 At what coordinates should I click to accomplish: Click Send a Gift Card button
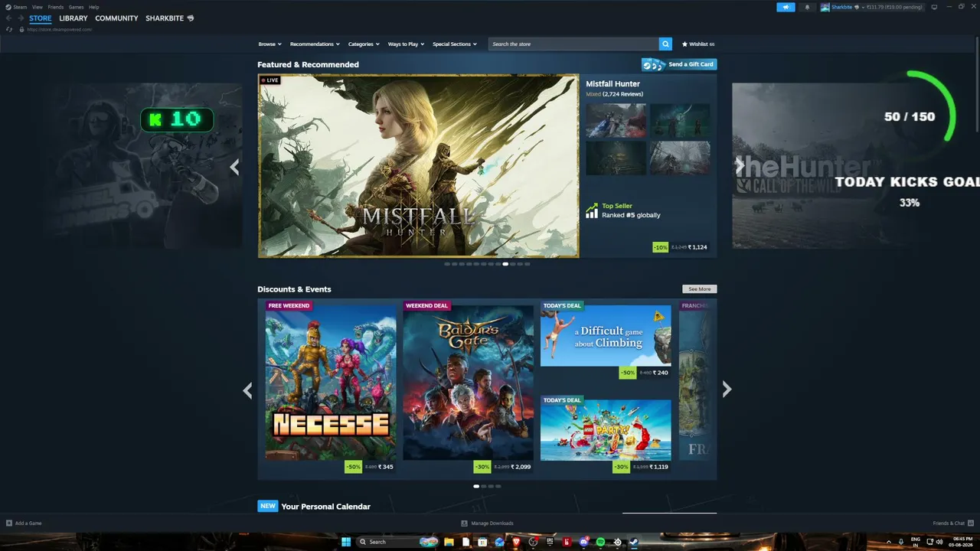coord(679,64)
